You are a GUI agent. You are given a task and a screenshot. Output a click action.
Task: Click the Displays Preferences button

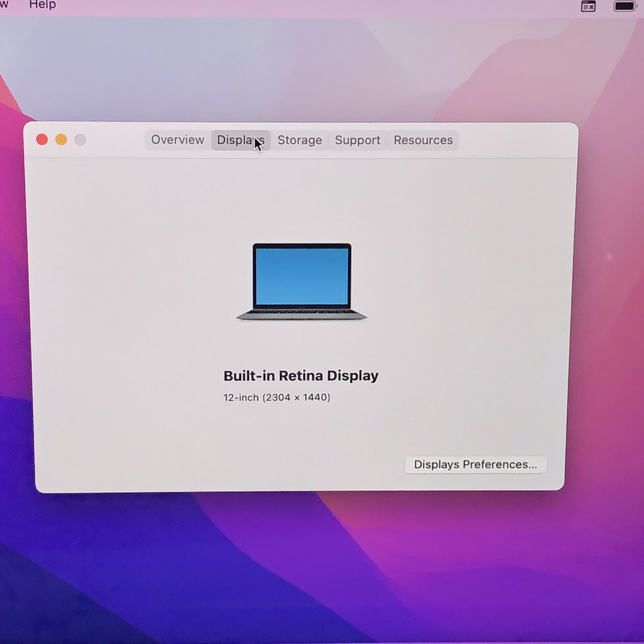click(475, 464)
